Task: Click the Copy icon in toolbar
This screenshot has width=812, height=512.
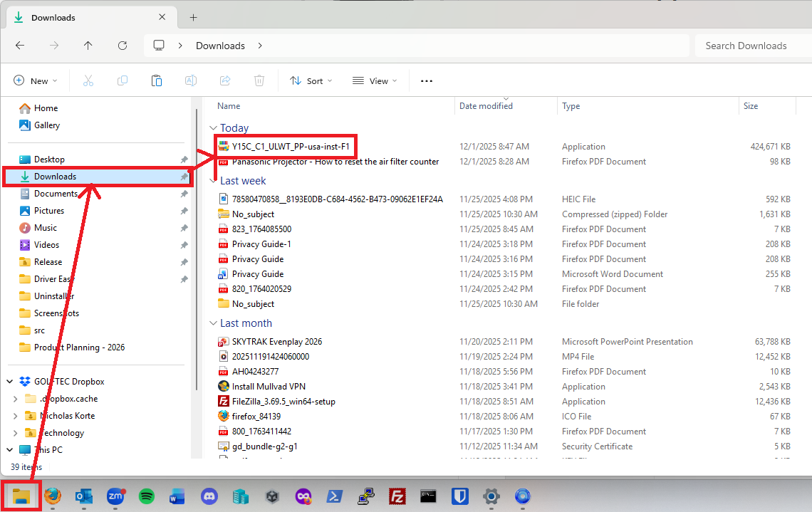Action: pos(123,80)
